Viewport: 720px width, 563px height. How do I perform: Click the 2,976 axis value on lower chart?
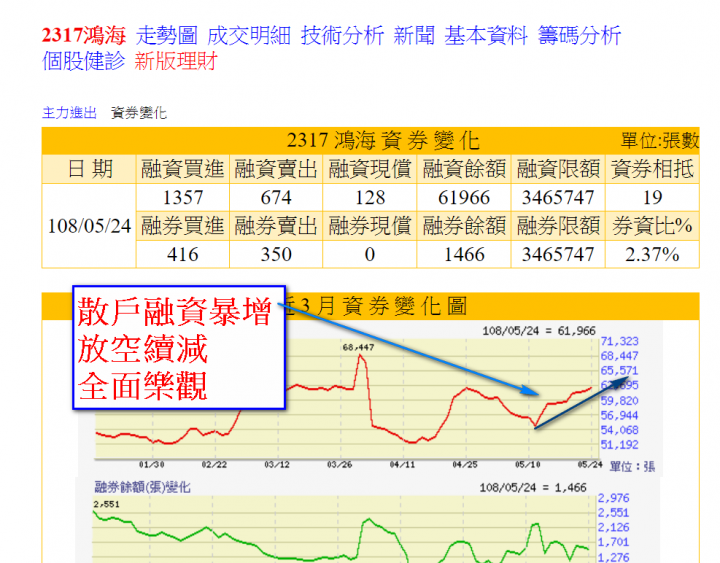(x=613, y=498)
